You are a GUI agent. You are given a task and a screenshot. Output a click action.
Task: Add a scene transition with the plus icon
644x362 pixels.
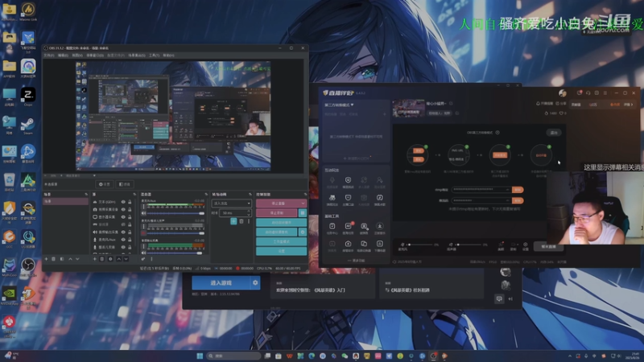233,221
